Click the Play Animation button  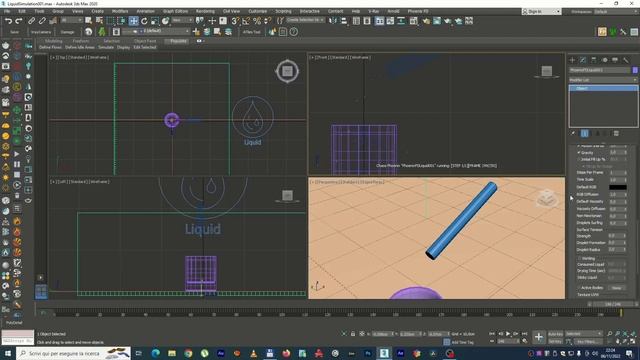tap(508, 334)
